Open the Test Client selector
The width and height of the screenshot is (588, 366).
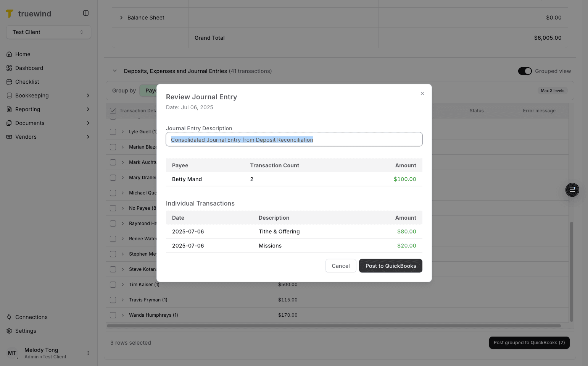point(48,32)
